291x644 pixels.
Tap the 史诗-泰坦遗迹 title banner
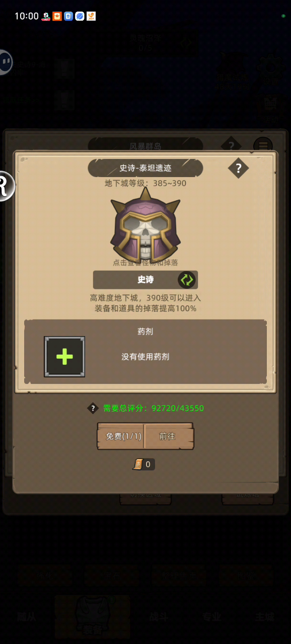[146, 168]
